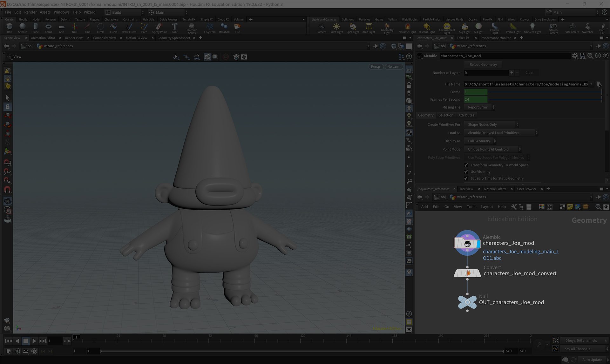Viewport: 610px width, 364px height.
Task: Open the Performance Monitor tab
Action: click(x=496, y=38)
